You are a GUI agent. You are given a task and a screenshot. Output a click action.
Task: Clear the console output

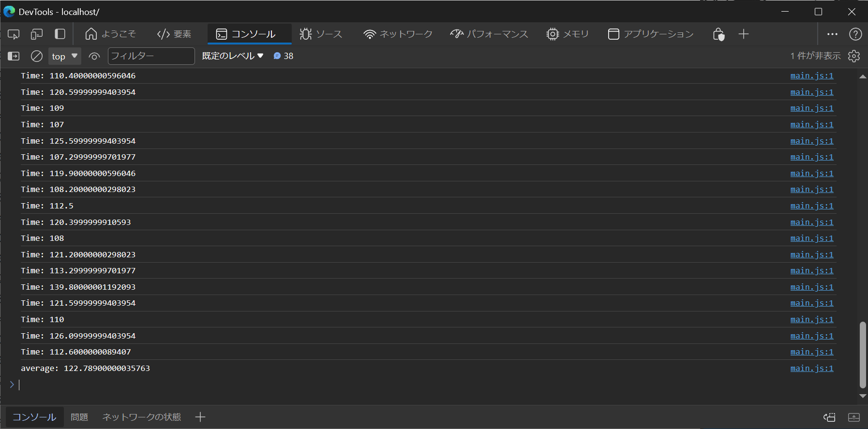coord(37,56)
